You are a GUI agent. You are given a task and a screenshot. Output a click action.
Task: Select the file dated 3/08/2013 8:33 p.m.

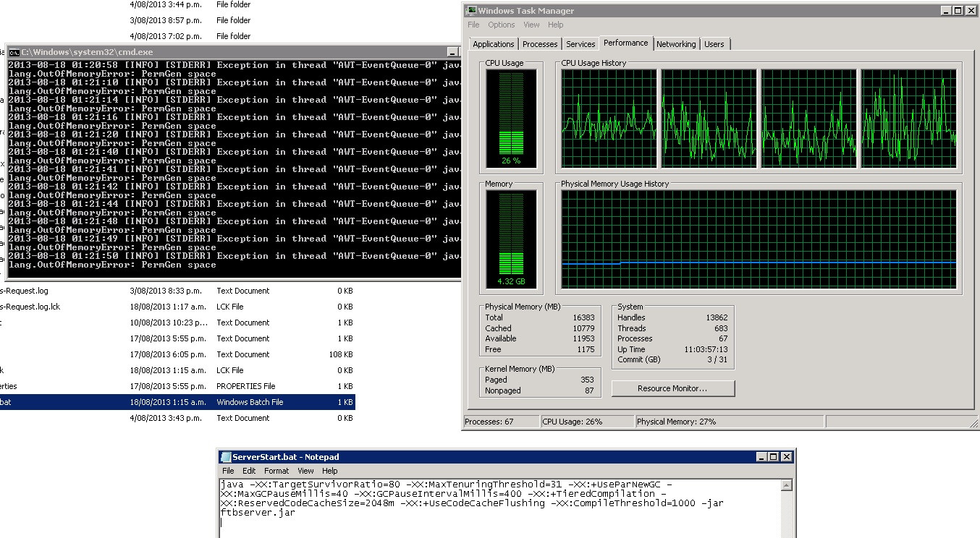coord(177,291)
